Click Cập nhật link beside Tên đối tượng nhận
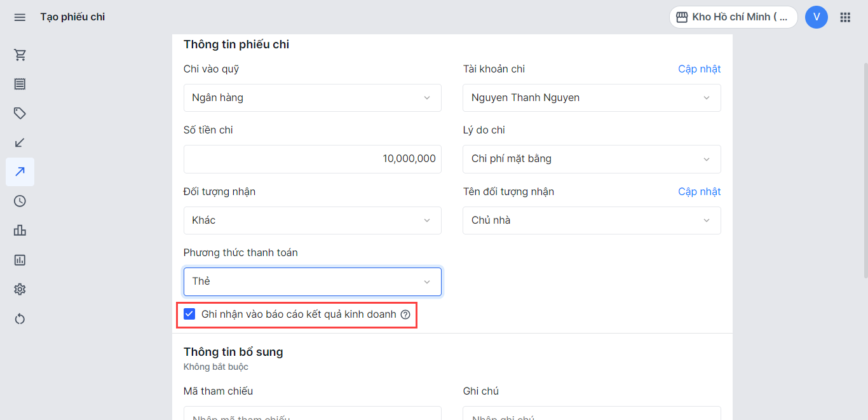 [699, 192]
